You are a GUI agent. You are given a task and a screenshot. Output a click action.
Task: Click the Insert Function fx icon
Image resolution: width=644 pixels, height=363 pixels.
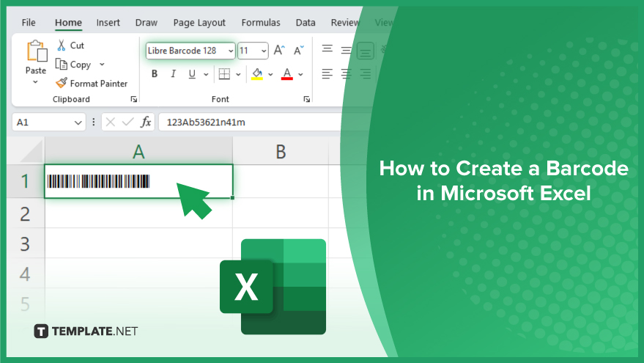coord(146,122)
